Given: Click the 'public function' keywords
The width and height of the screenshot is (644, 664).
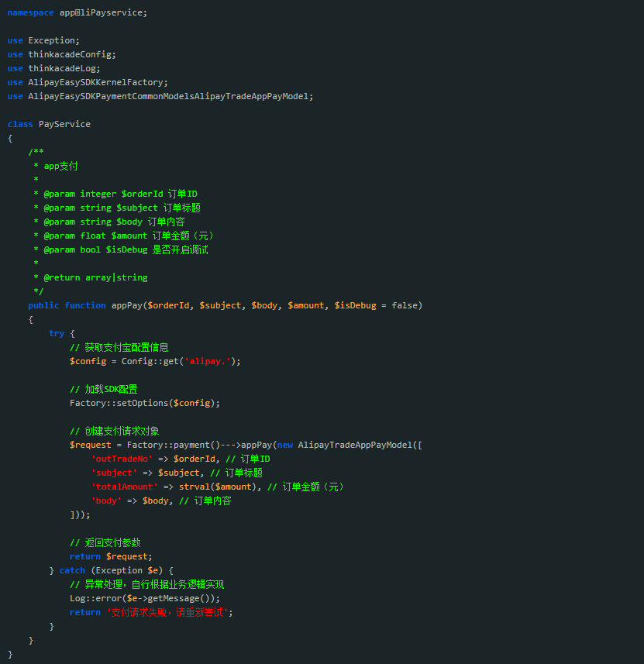Looking at the screenshot, I should (x=67, y=306).
